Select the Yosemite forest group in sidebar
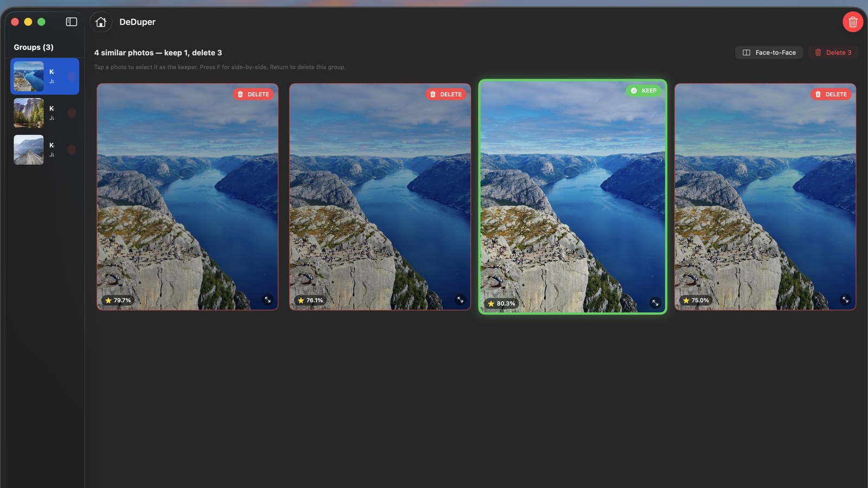 (45, 113)
